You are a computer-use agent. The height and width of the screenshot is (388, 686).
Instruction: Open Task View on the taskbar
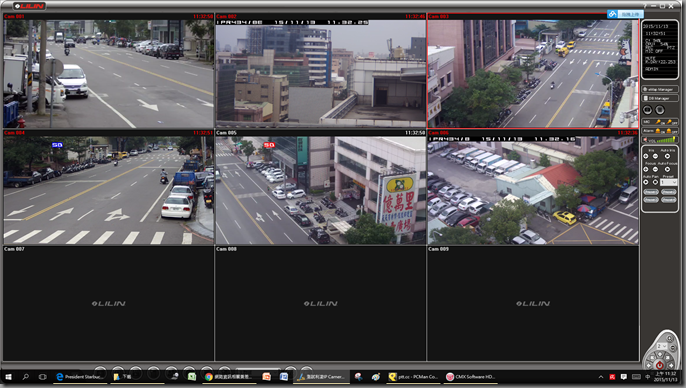[42, 377]
